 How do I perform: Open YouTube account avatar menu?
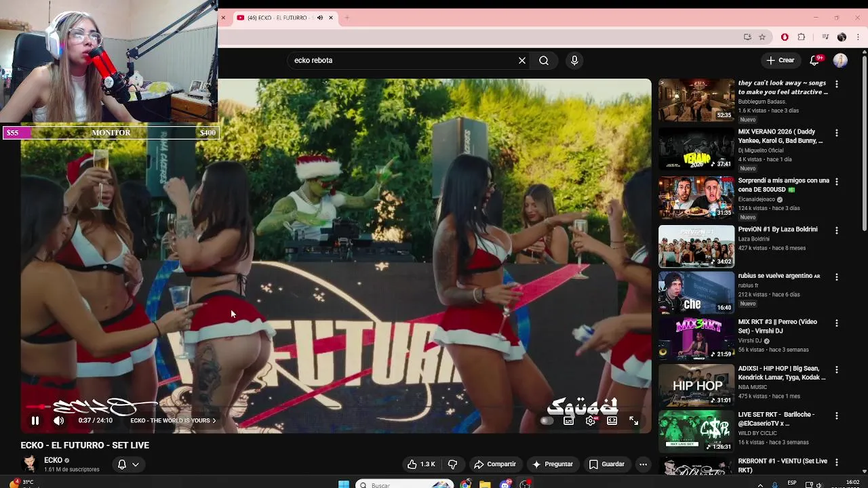(840, 60)
